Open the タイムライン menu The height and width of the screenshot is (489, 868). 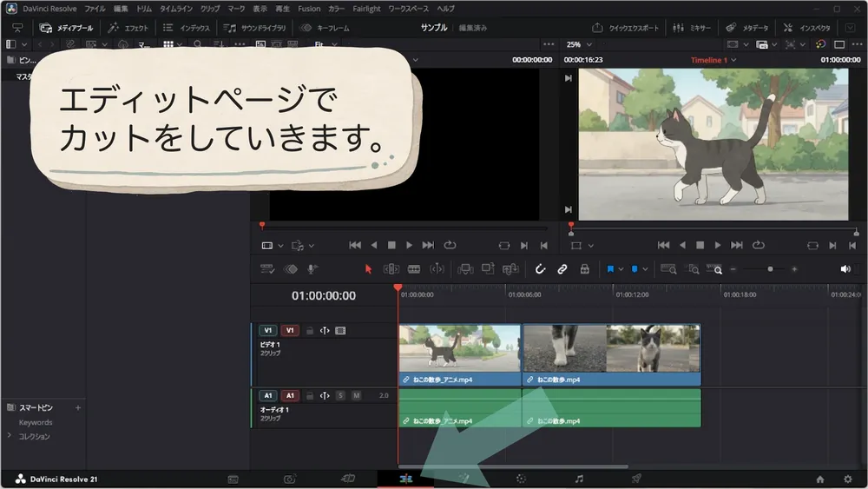pyautogui.click(x=176, y=9)
